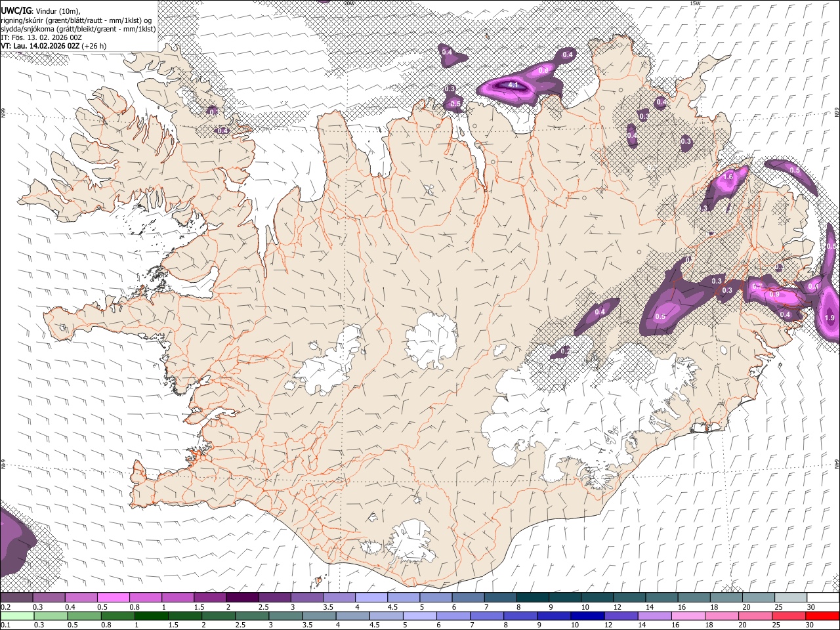Click the 15W longitude label at top

pos(695,3)
